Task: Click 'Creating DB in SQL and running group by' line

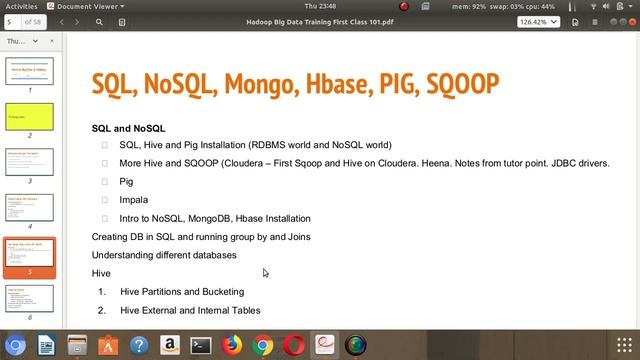Action: point(201,237)
